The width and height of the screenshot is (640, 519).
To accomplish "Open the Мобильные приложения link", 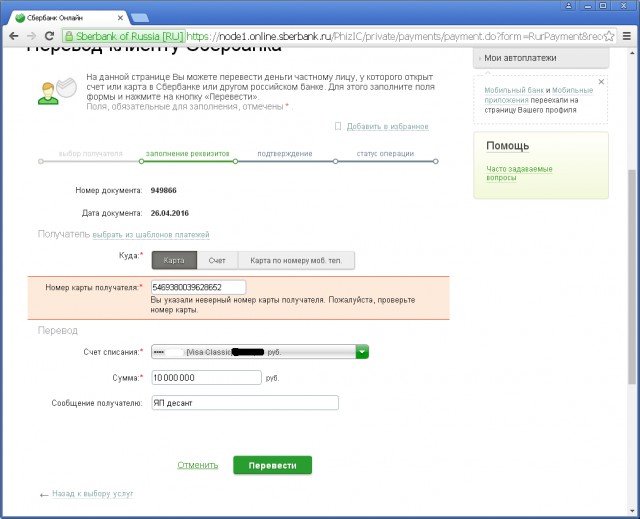I will point(539,95).
